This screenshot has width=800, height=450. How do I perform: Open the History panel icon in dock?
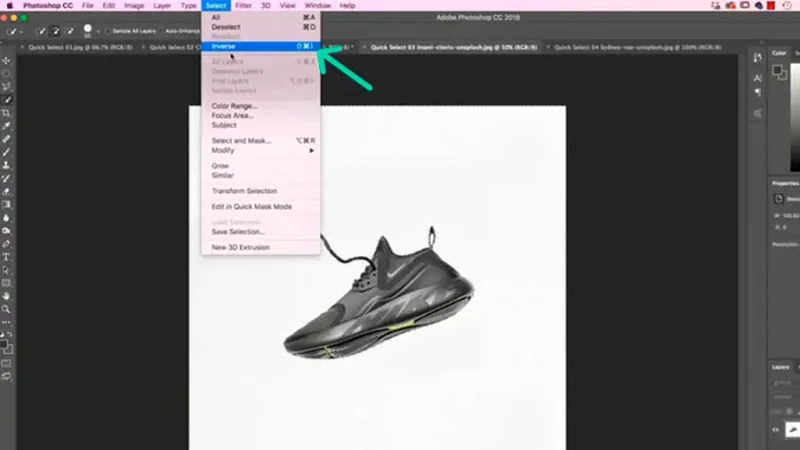[x=758, y=58]
